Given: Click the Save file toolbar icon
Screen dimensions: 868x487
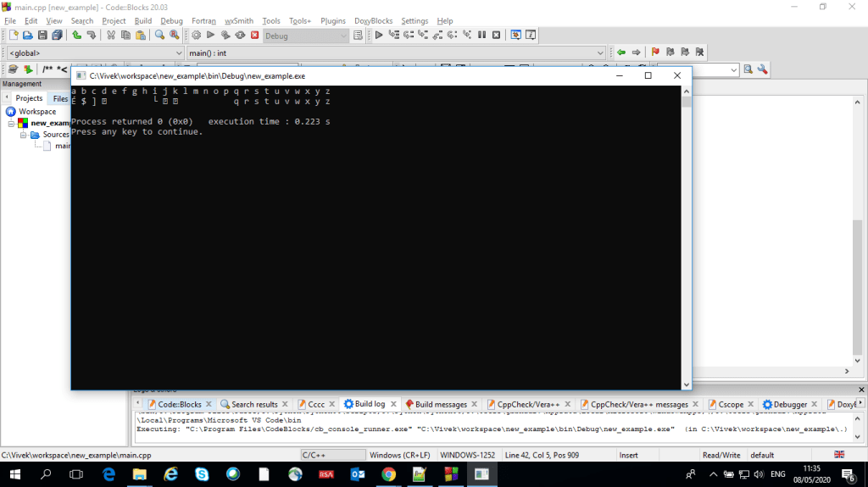Looking at the screenshot, I should pyautogui.click(x=42, y=36).
